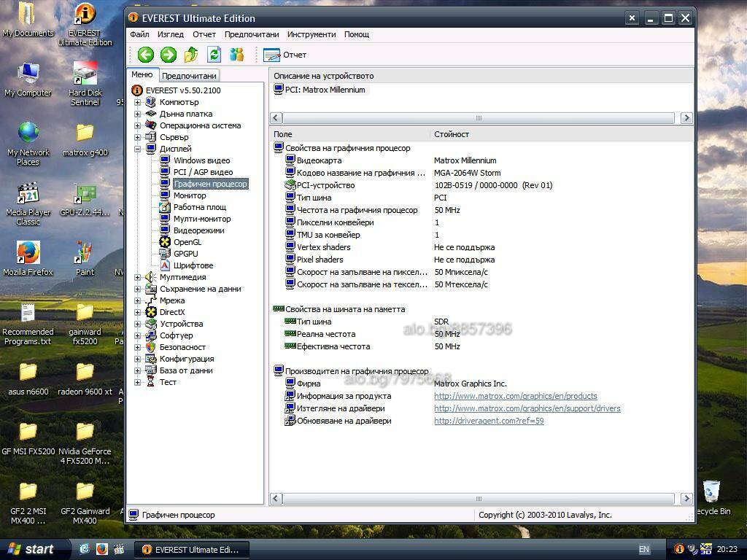This screenshot has height=560, width=747.
Task: Expand the Мултимедия tree node
Action: (137, 277)
